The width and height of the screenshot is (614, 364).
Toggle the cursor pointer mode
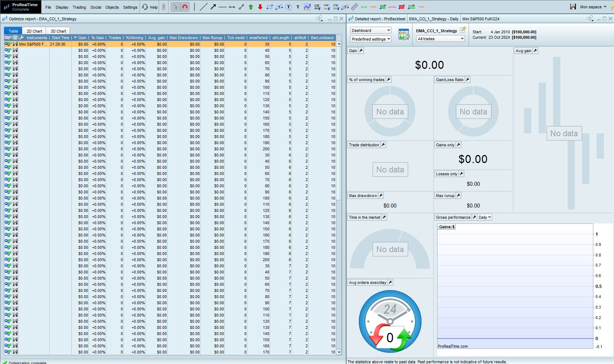175,7
